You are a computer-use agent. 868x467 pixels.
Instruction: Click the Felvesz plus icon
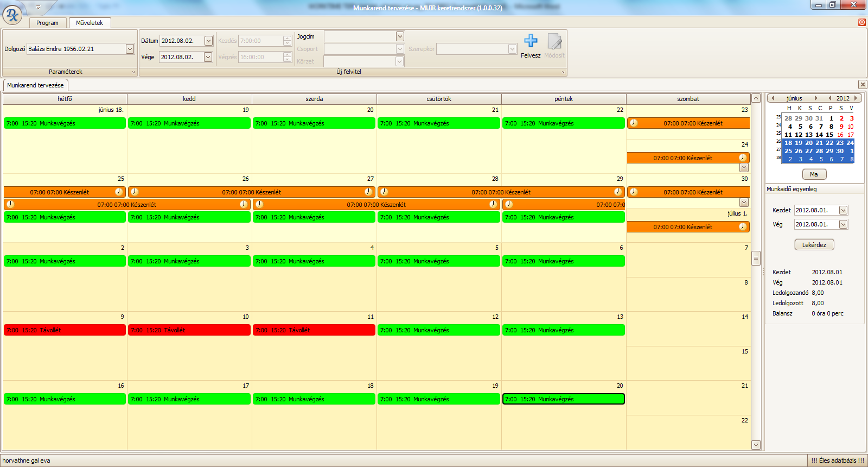click(x=531, y=41)
